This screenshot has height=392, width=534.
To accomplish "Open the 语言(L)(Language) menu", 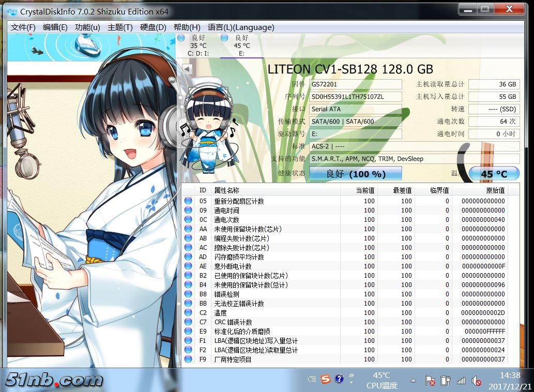I will click(241, 27).
